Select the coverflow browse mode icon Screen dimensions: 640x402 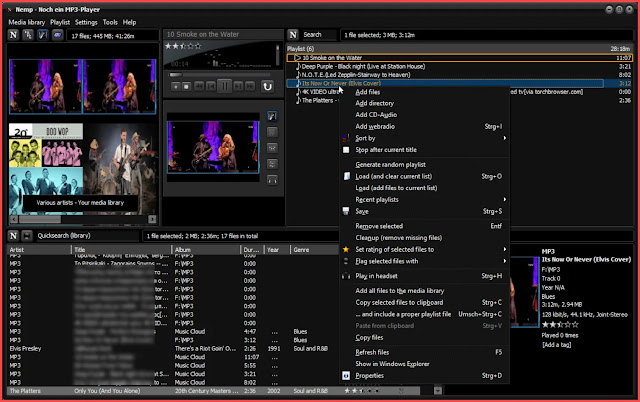[x=42, y=35]
